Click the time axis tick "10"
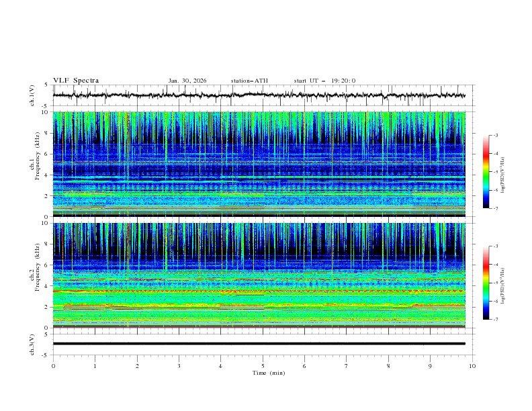This screenshot has height=411, width=532. pyautogui.click(x=472, y=366)
